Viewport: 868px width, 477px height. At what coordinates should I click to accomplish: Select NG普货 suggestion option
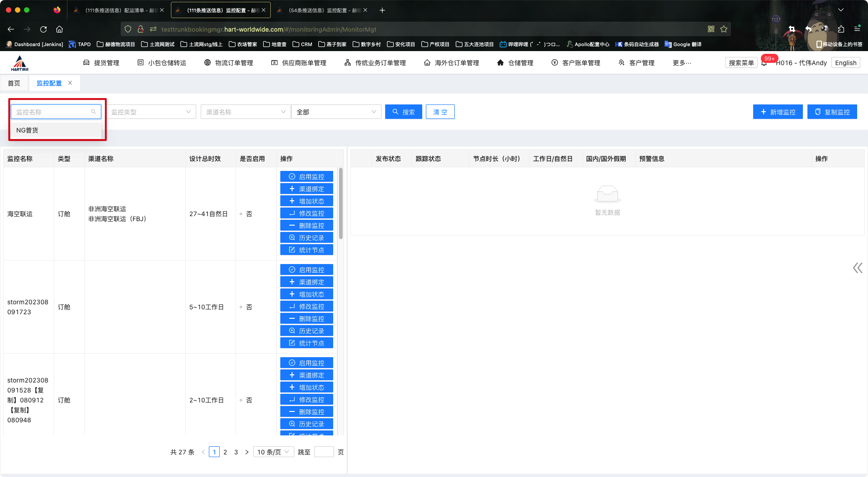tap(28, 130)
